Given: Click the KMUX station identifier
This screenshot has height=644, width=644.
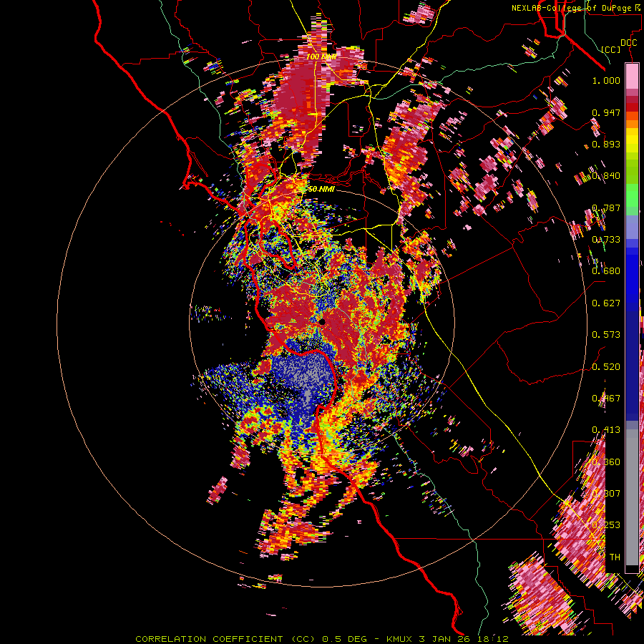Looking at the screenshot, I should pos(401,639).
